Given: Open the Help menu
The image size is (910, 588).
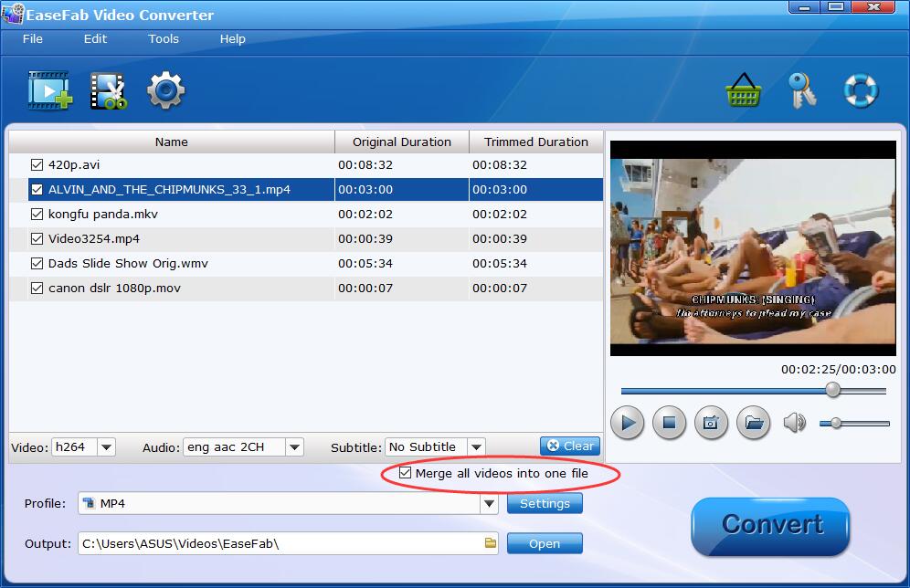Looking at the screenshot, I should pos(233,39).
